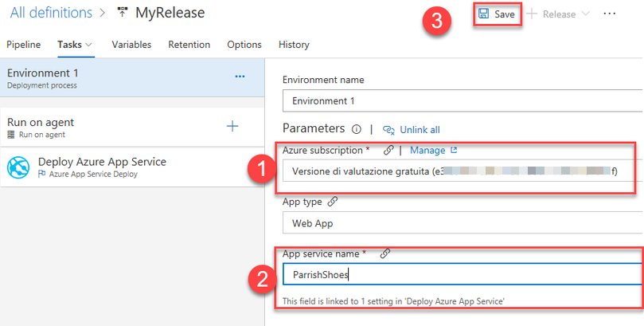
Task: Switch to the Variables tab
Action: [x=131, y=45]
